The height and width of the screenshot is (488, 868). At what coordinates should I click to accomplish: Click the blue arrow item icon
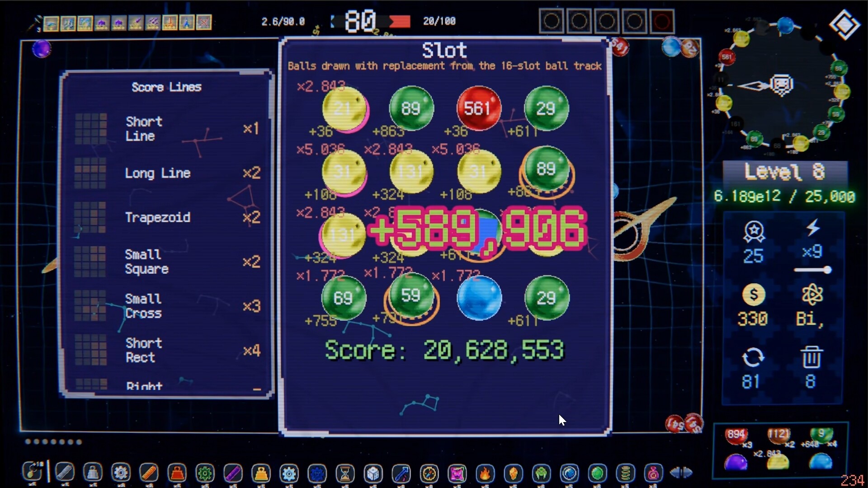click(401, 473)
